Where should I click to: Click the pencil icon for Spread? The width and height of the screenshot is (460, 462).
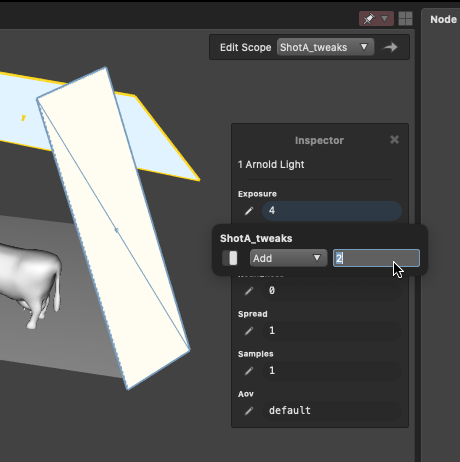249,331
